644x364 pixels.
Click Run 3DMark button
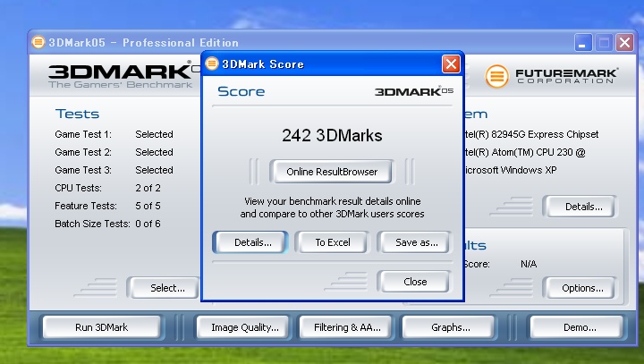[101, 327]
